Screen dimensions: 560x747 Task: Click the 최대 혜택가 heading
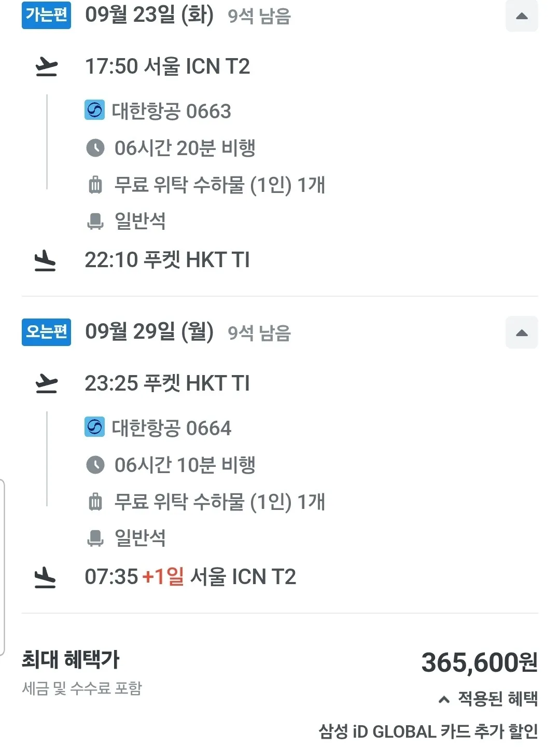tap(71, 660)
